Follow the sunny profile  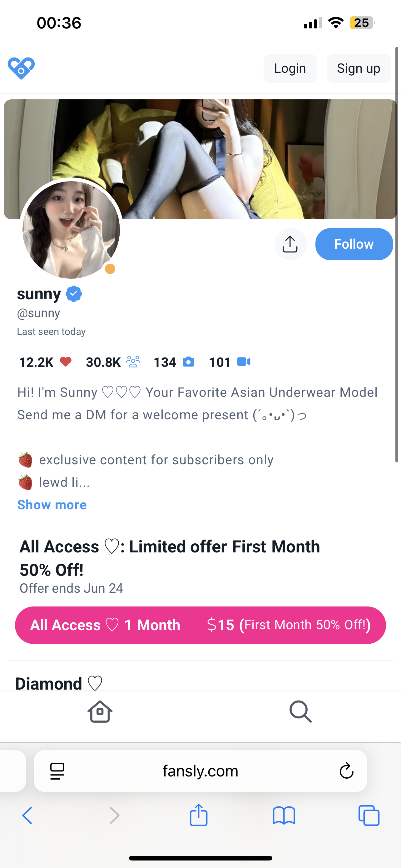354,244
